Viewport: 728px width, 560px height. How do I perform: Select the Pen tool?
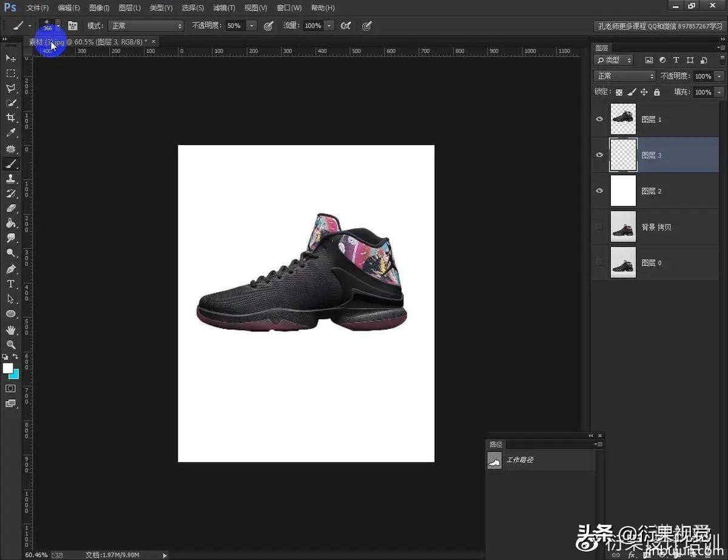[x=10, y=269]
